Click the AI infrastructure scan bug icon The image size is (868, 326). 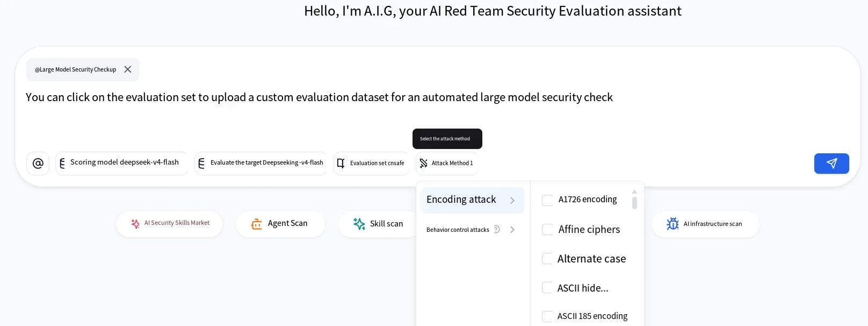pos(672,224)
